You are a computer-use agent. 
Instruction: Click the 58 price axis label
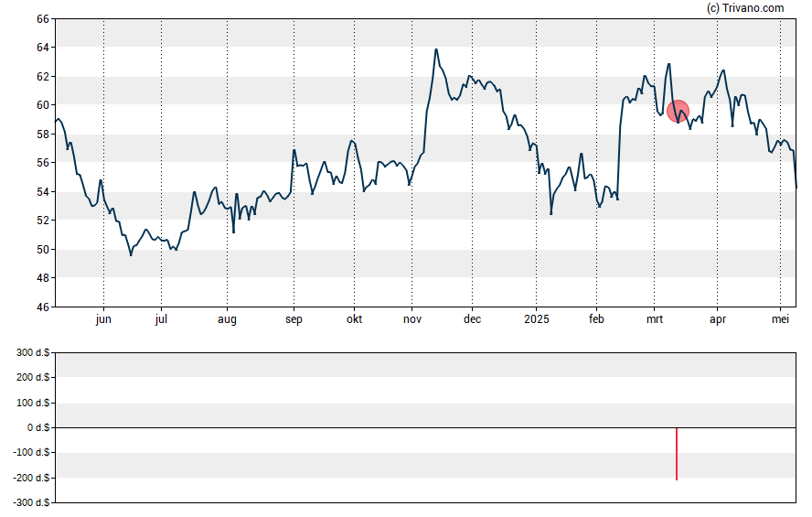(x=43, y=135)
